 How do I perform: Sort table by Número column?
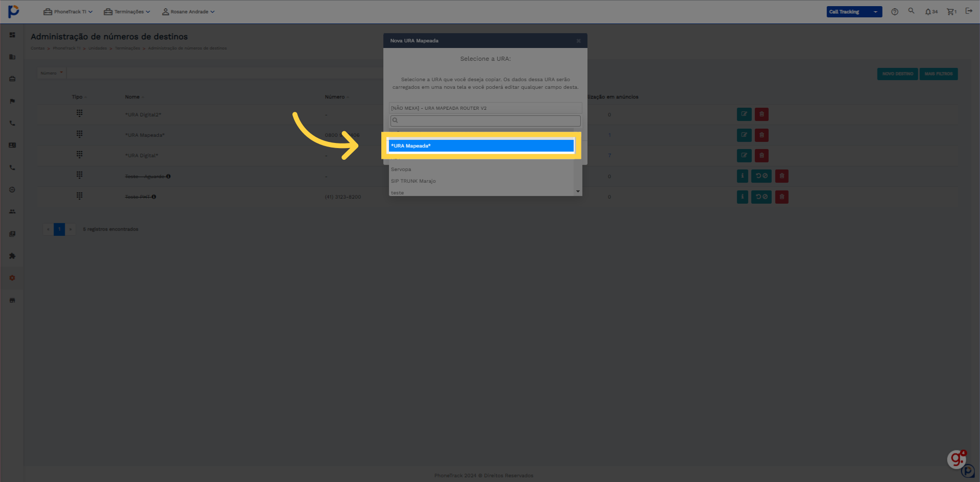click(337, 97)
